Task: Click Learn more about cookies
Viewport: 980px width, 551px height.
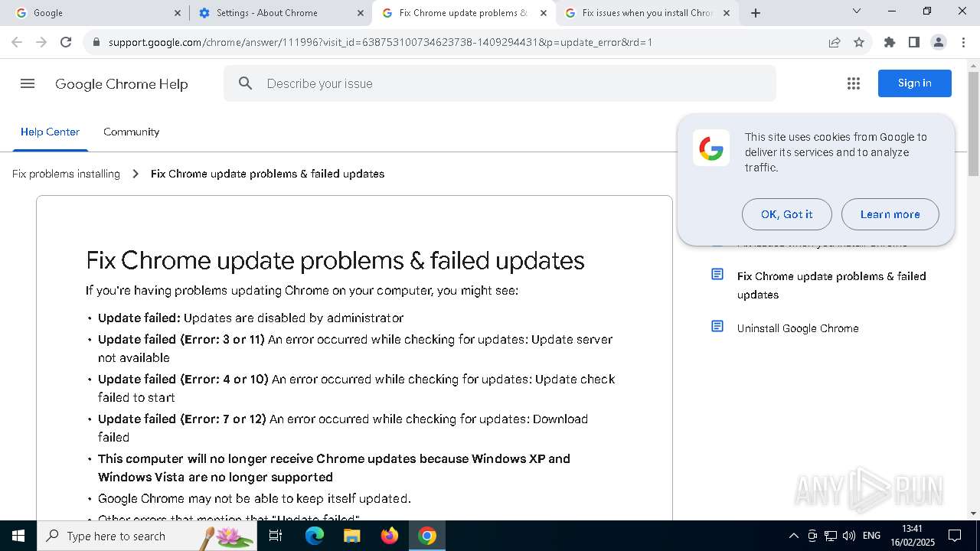Action: [890, 214]
